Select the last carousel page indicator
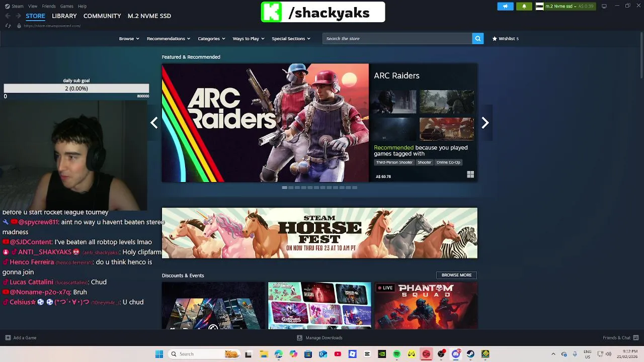 (x=355, y=188)
